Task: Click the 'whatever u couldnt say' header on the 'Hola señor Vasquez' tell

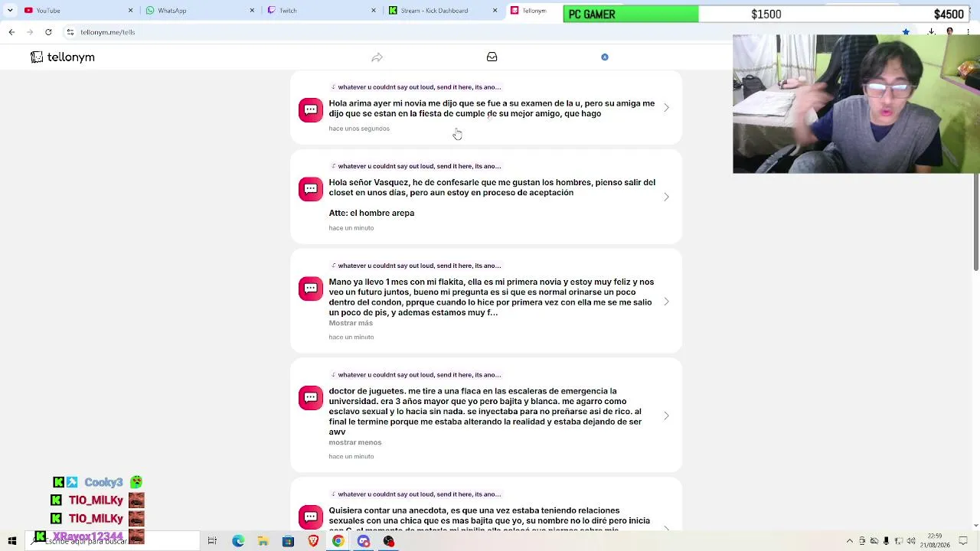Action: (x=416, y=166)
